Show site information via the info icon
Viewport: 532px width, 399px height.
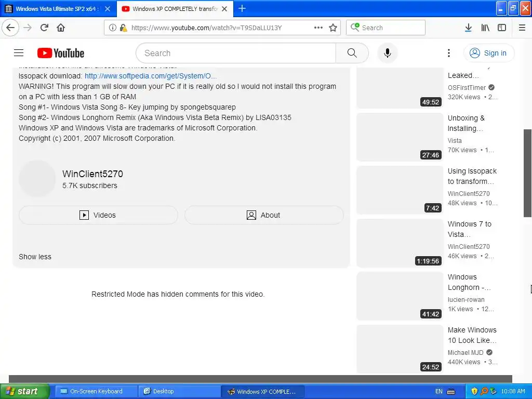(x=113, y=28)
